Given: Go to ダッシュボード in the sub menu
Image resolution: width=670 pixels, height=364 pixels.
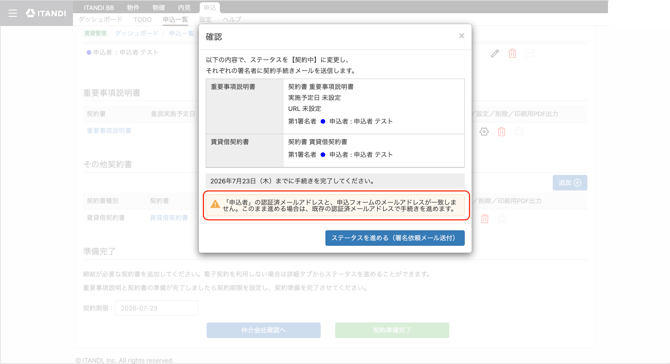Looking at the screenshot, I should (100, 20).
